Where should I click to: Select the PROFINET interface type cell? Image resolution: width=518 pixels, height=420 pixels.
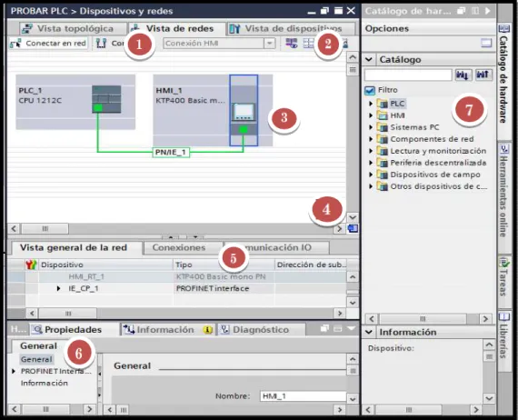(224, 288)
